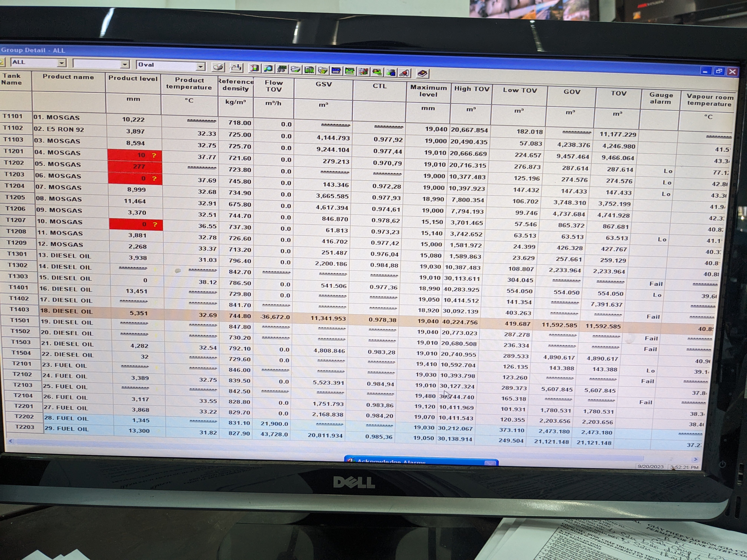The image size is (747, 560).
Task: Click the toolbar icon left of magnifying glass
Action: coord(254,69)
